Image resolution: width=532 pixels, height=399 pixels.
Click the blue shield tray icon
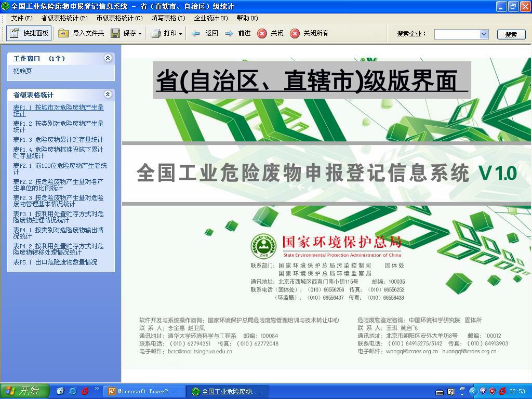click(x=484, y=392)
